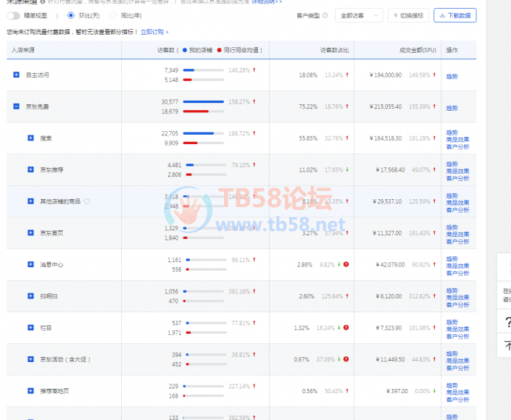Expand the 自主访问 row
This screenshot has height=420, width=511.
click(16, 75)
